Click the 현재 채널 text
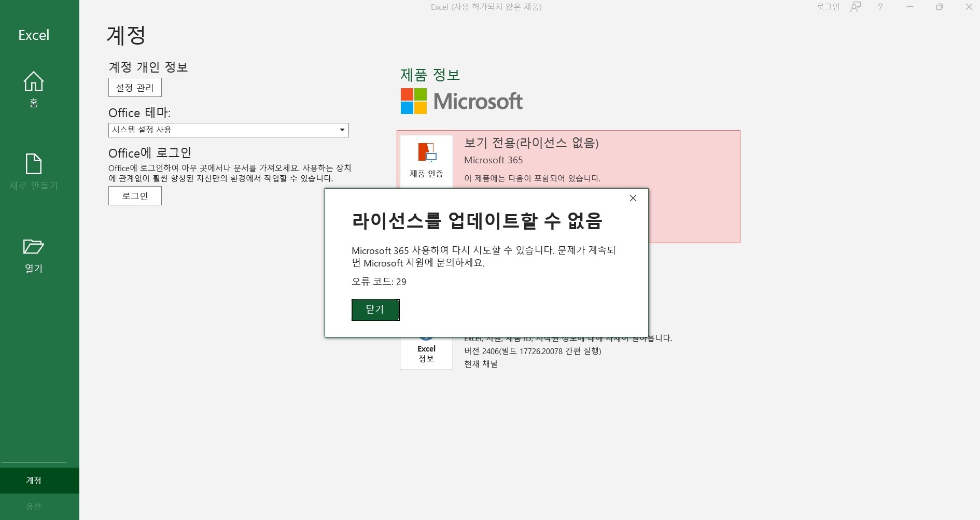Screen dimensions: 980x520 (x=481, y=364)
